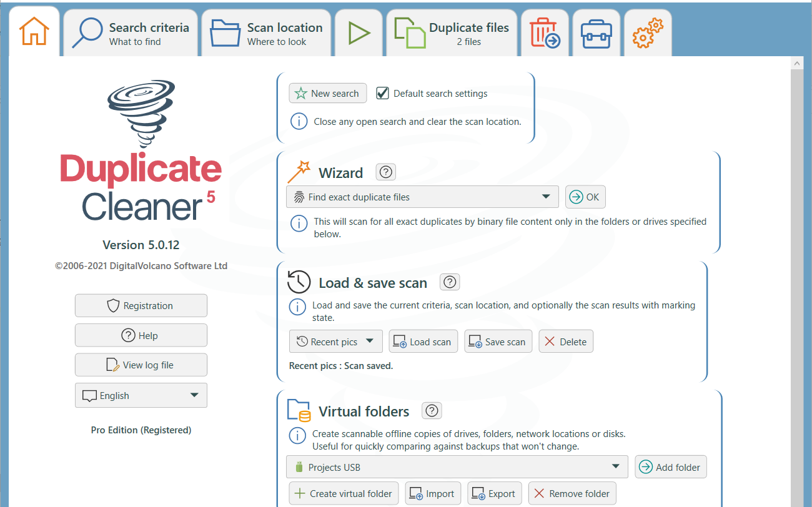
Task: Click the Pro Edition (Registered) text
Action: click(141, 430)
